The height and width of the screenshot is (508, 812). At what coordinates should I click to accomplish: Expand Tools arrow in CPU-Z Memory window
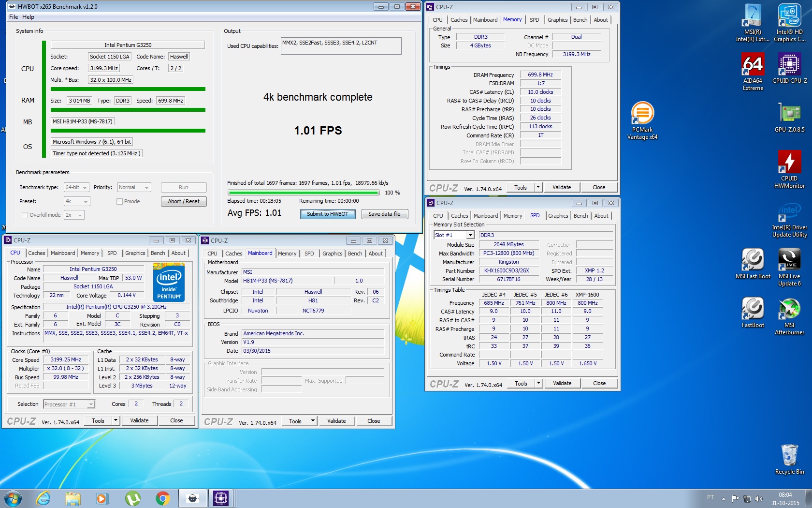tap(538, 187)
